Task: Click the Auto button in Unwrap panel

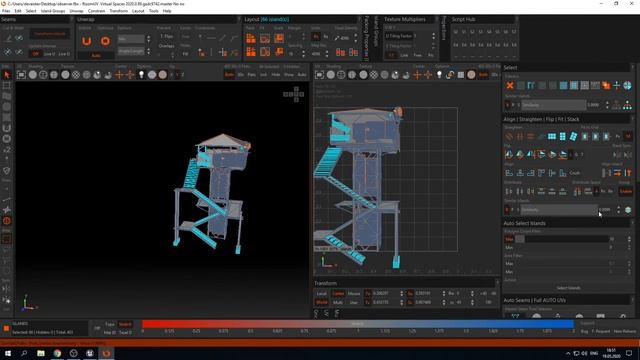Action: [96, 55]
